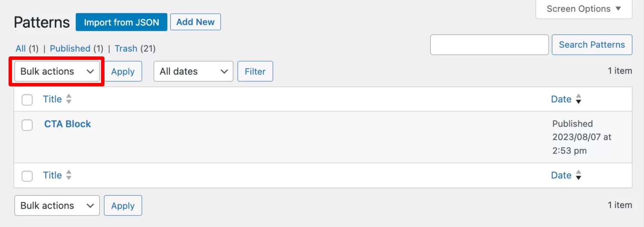
Task: Switch to Published patterns view
Action: 70,49
